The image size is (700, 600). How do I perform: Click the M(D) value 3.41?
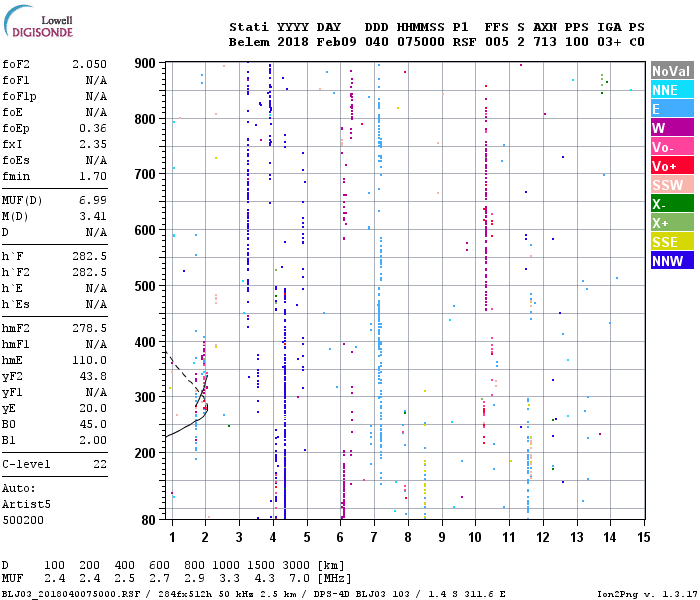click(93, 216)
